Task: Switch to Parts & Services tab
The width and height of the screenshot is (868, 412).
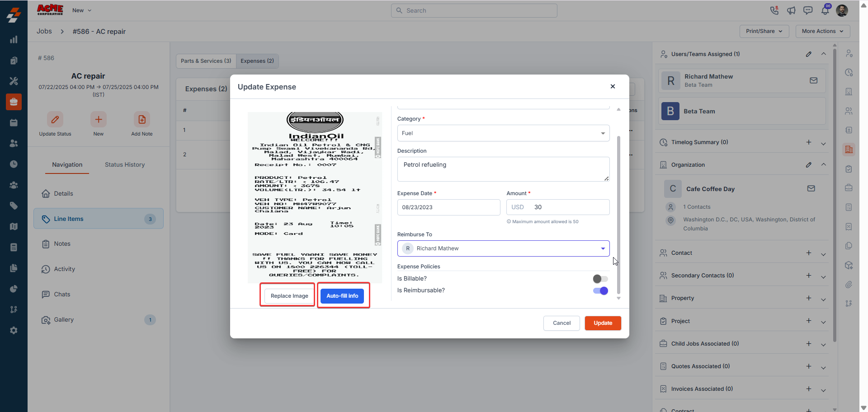Action: (206, 61)
